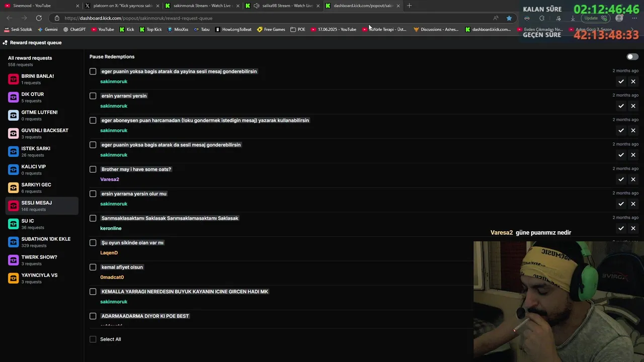Screen dimensions: 644x362
Task: Approve the 'ersin yarrami yersin' request
Action: (621, 106)
